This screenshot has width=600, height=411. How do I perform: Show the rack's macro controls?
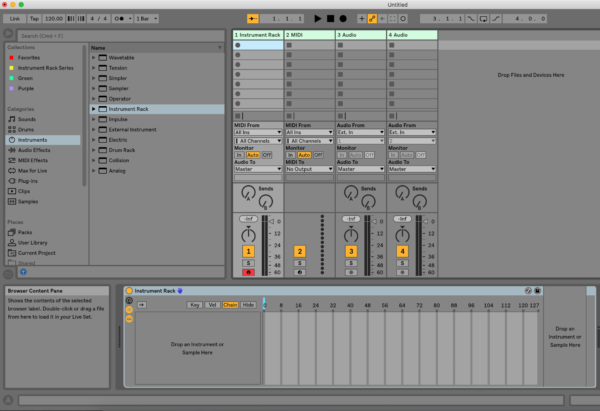pyautogui.click(x=129, y=301)
